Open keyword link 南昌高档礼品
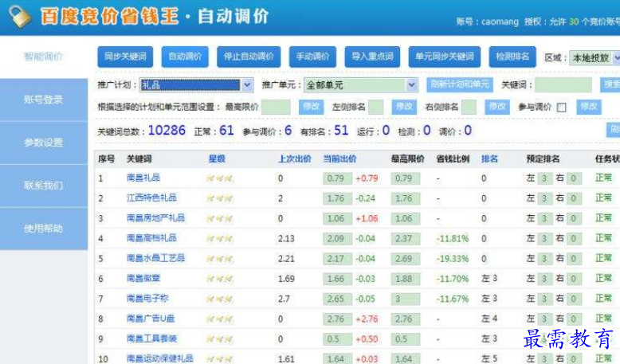Image resolution: width=620 pixels, height=364 pixels. [x=151, y=238]
